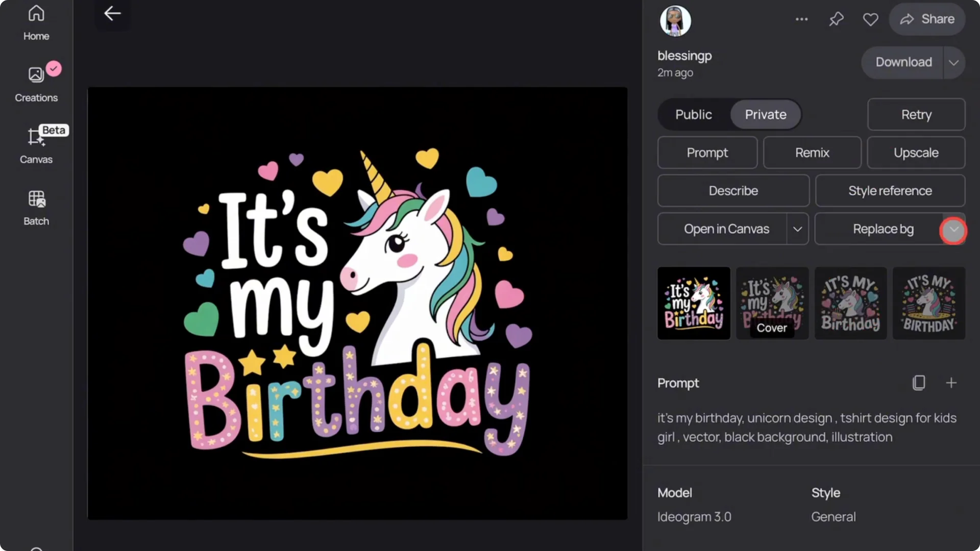Set image visibility to Public
The image size is (980, 551).
point(693,114)
